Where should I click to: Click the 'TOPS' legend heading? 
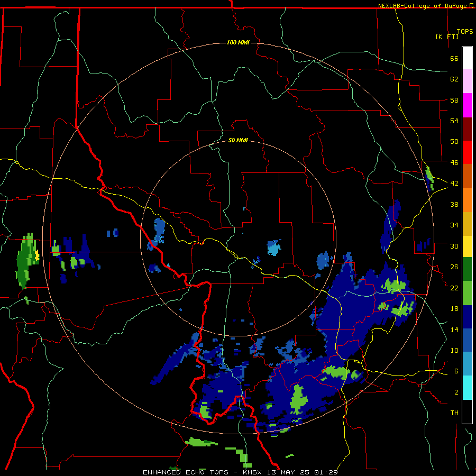(465, 31)
